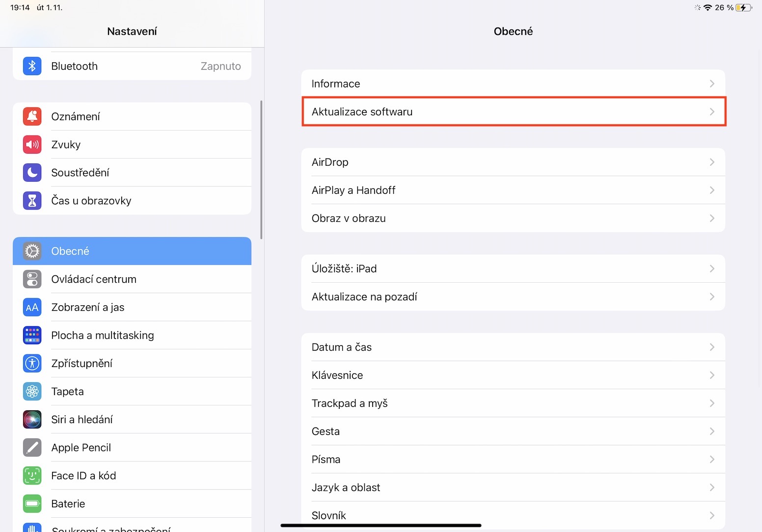Tap the Bluetooth icon in sidebar
The height and width of the screenshot is (532, 762).
coord(32,66)
